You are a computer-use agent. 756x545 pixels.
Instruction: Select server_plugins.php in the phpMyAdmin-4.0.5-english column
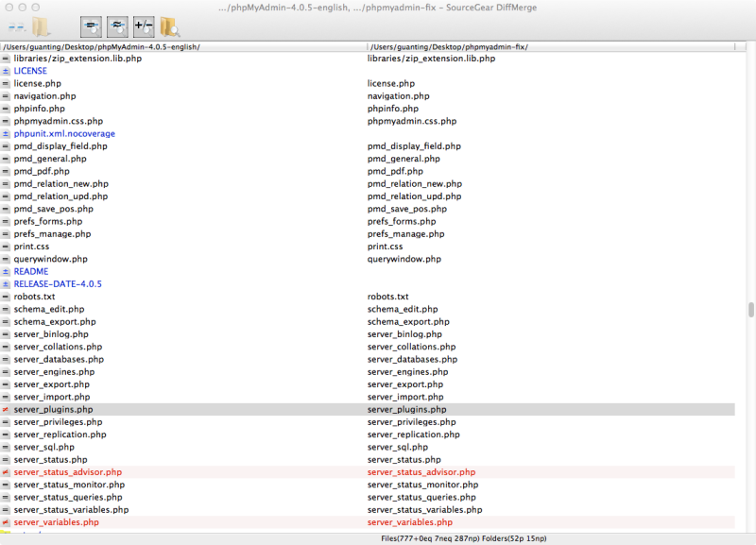(x=54, y=409)
